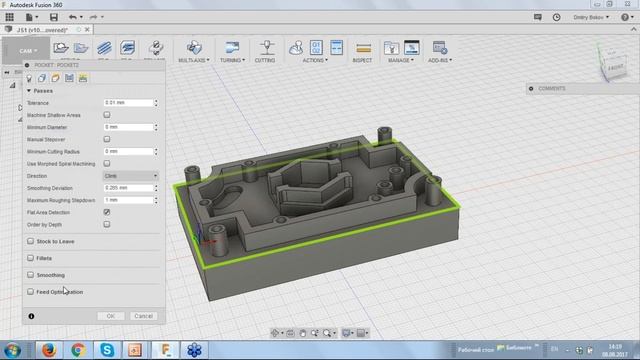Open the Tool Library icon

pos(391,48)
